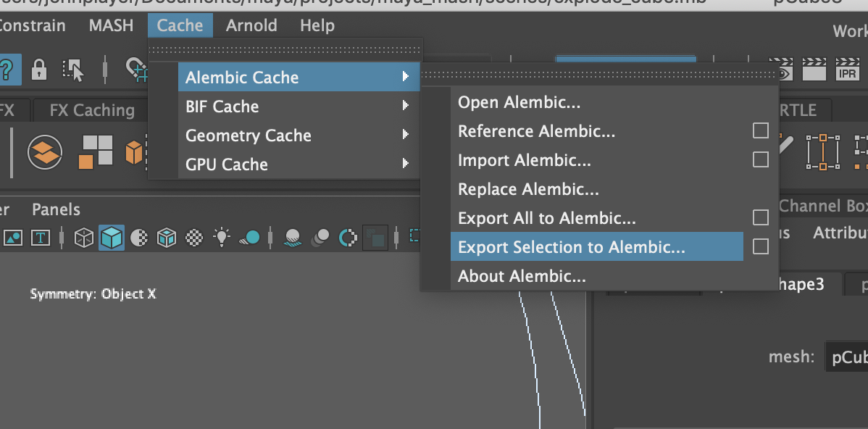
Task: Turn on scene lighting with the bulb icon
Action: click(x=221, y=236)
